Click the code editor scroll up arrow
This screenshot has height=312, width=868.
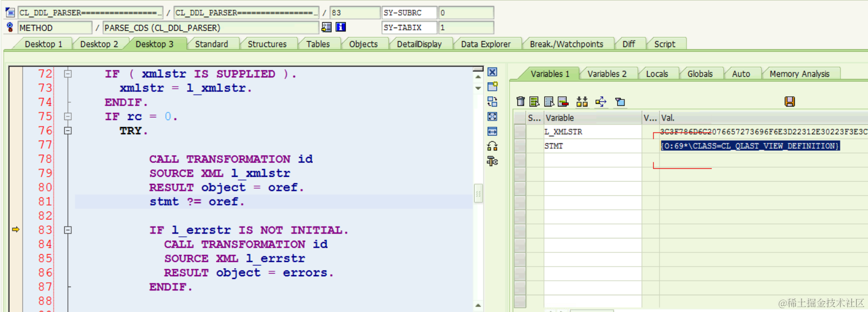point(478,77)
